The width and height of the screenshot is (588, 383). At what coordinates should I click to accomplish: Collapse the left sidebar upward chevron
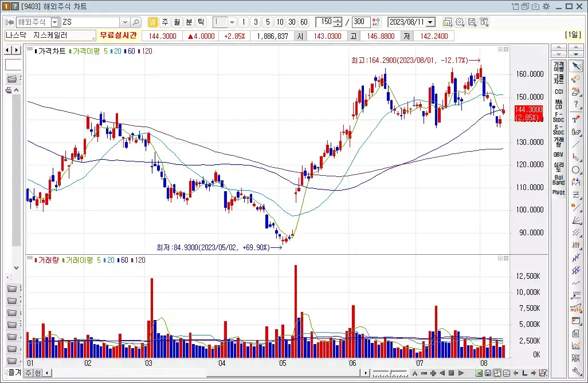tap(16, 90)
